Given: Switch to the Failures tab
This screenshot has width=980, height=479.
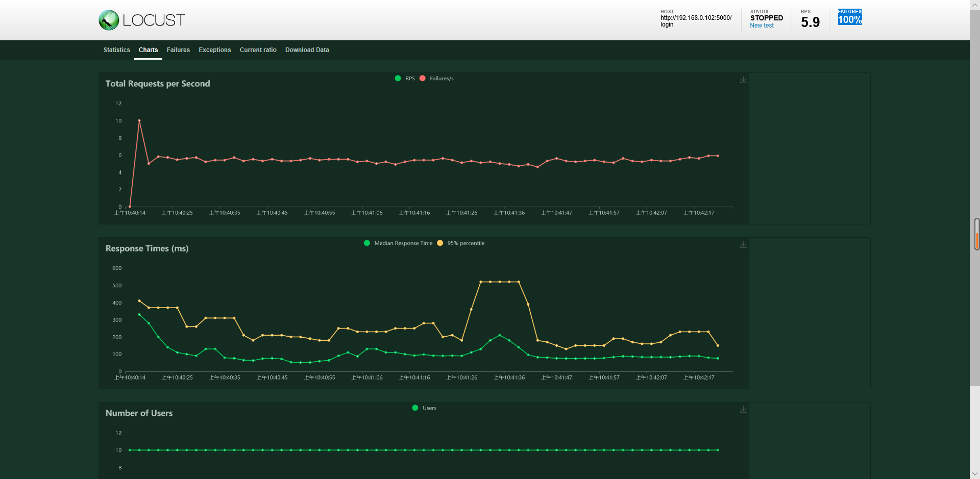Looking at the screenshot, I should click(x=178, y=50).
